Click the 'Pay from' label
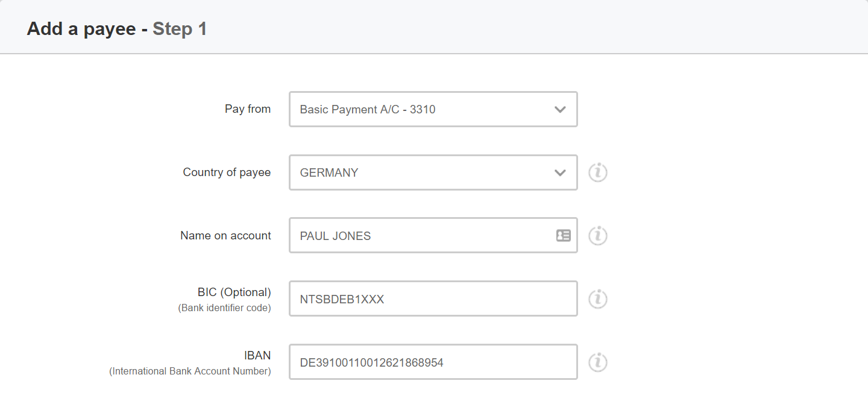The image size is (868, 398). 248,109
